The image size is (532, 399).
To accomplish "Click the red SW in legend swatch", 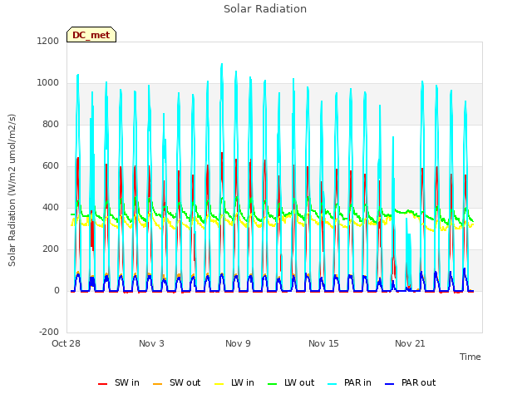I will (x=102, y=384).
